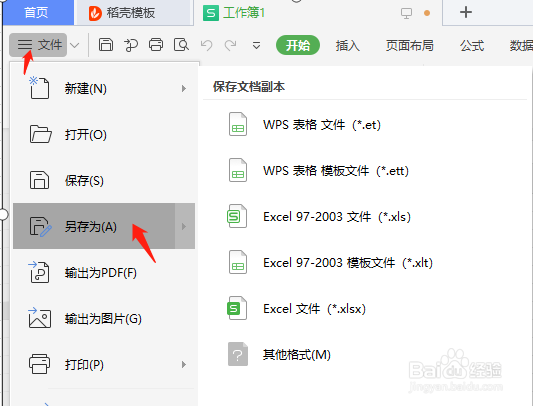This screenshot has width=533, height=406.
Task: Select 输出为PDF(F) menu entry
Action: click(x=104, y=272)
